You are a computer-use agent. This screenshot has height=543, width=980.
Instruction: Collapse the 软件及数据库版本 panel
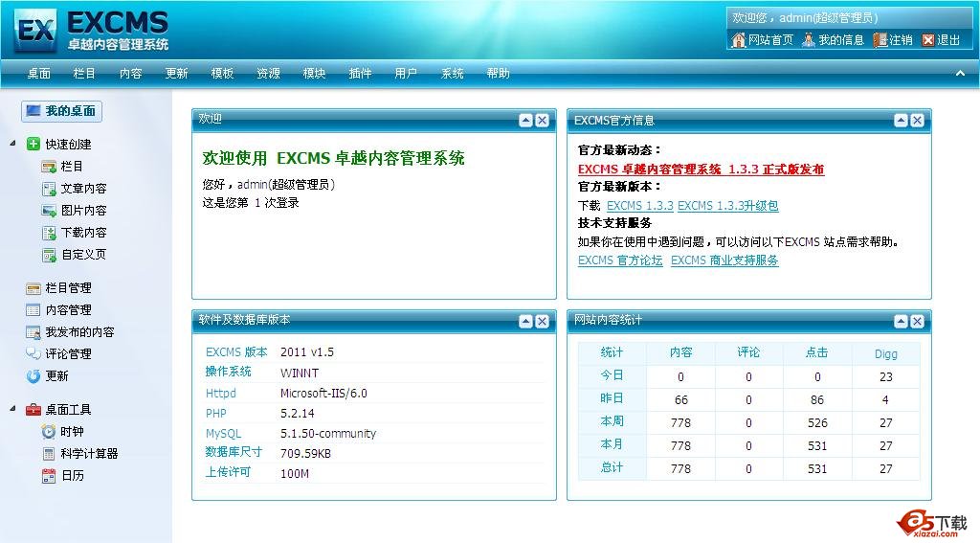click(525, 322)
